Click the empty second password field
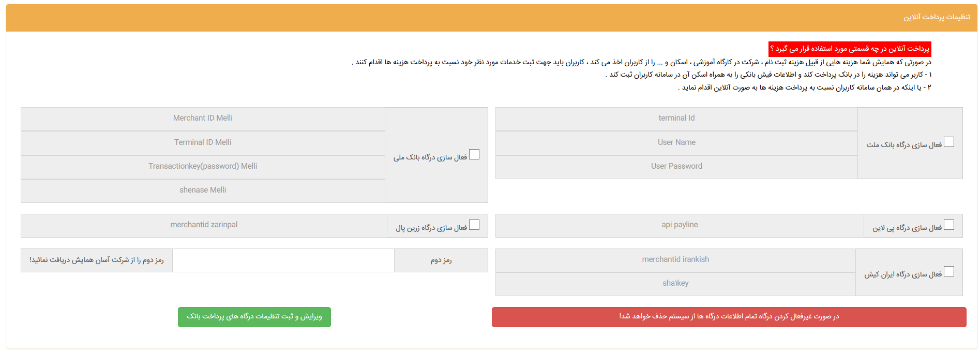980x351 pixels. tap(283, 260)
